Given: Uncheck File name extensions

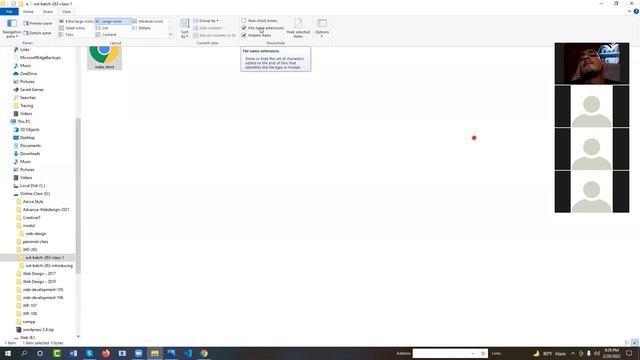Looking at the screenshot, I should coord(244,28).
